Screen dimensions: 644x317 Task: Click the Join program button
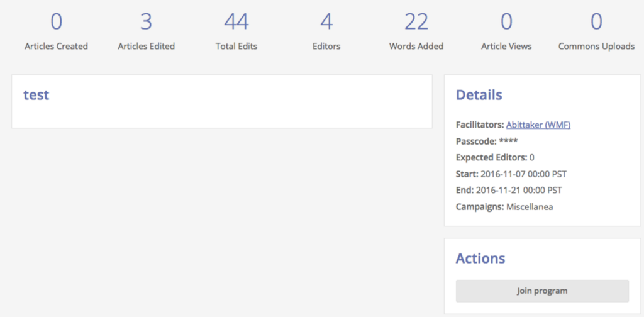pyautogui.click(x=542, y=291)
